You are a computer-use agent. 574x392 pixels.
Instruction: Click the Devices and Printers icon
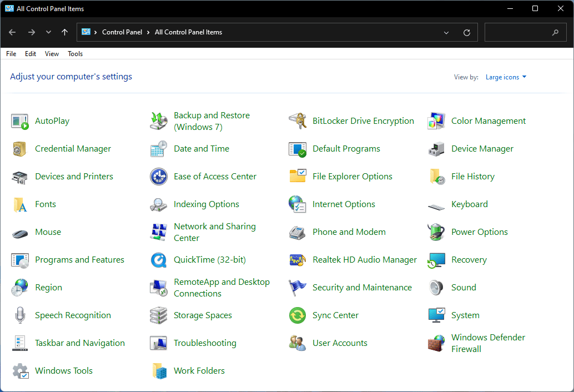pos(20,177)
